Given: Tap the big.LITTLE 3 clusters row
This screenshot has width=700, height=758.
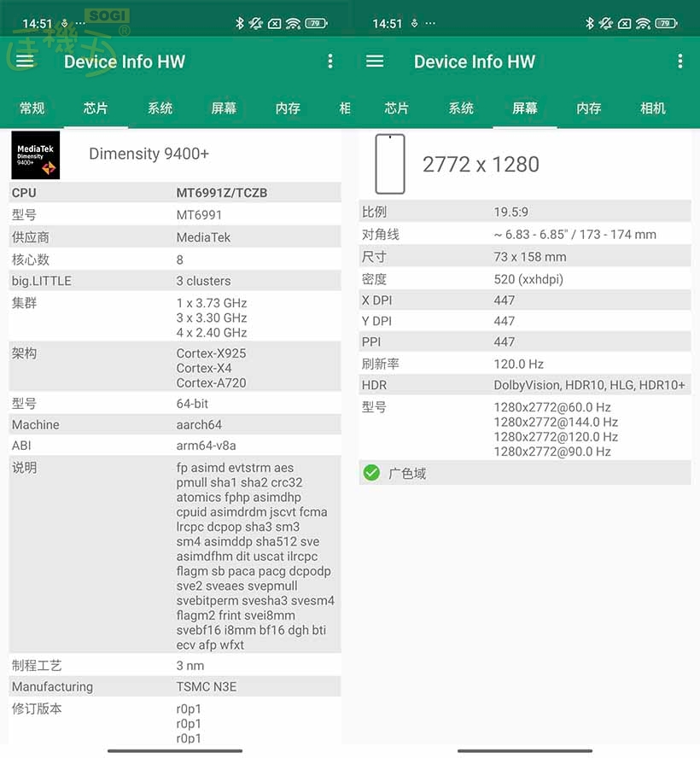Looking at the screenshot, I should pyautogui.click(x=175, y=281).
